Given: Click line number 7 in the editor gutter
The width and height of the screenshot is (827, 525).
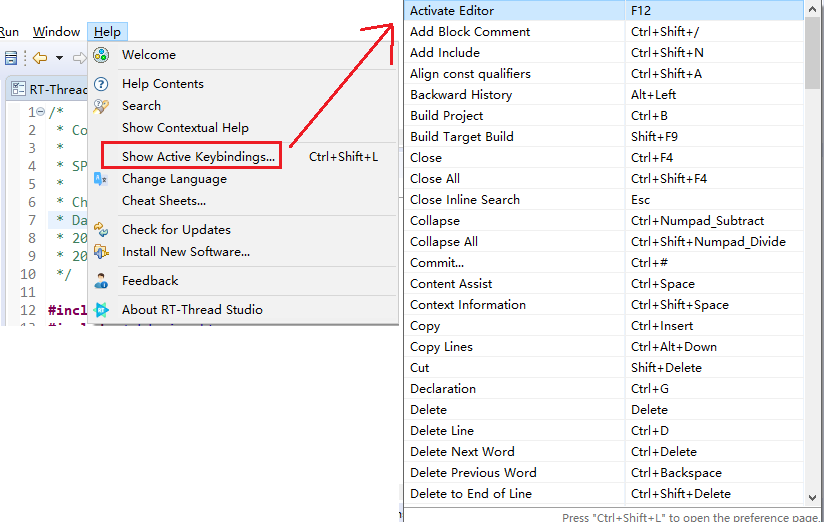Looking at the screenshot, I should (32, 220).
